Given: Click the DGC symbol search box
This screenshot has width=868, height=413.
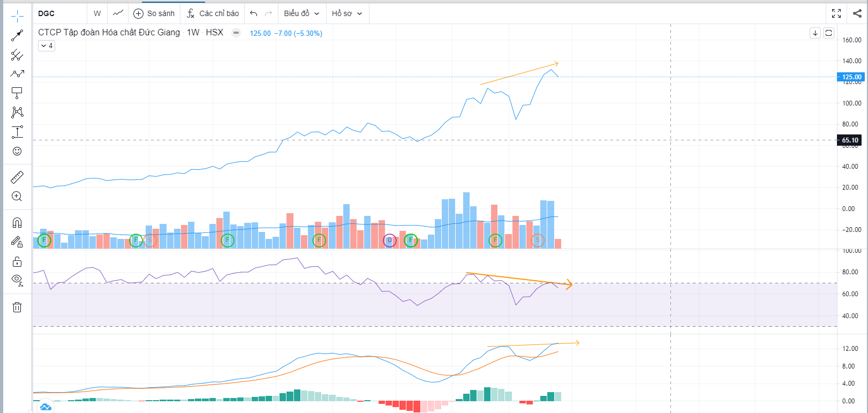Looking at the screenshot, I should coord(59,13).
